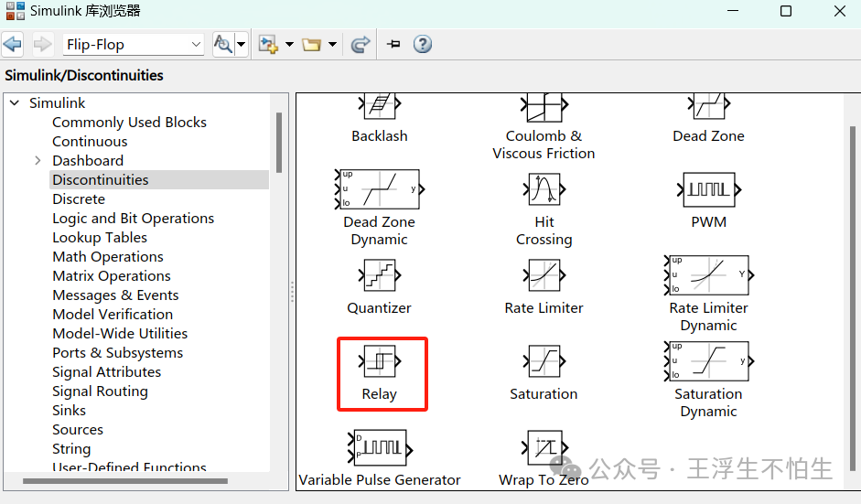Select the Variable Pulse Generator block icon
The width and height of the screenshot is (861, 504).
pyautogui.click(x=380, y=447)
